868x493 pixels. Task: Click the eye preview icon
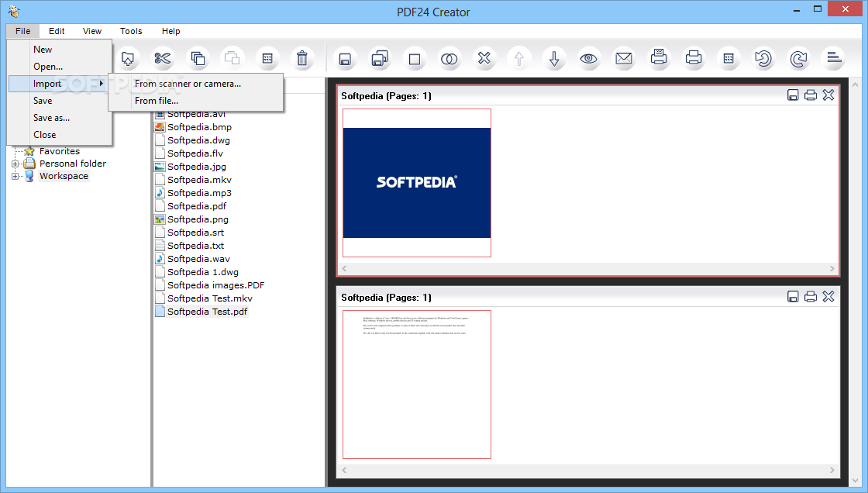[x=588, y=58]
